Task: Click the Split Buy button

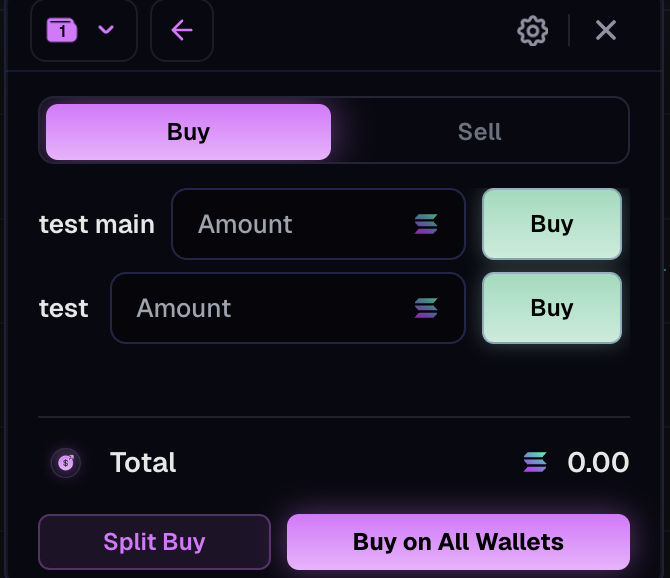Action: point(154,542)
